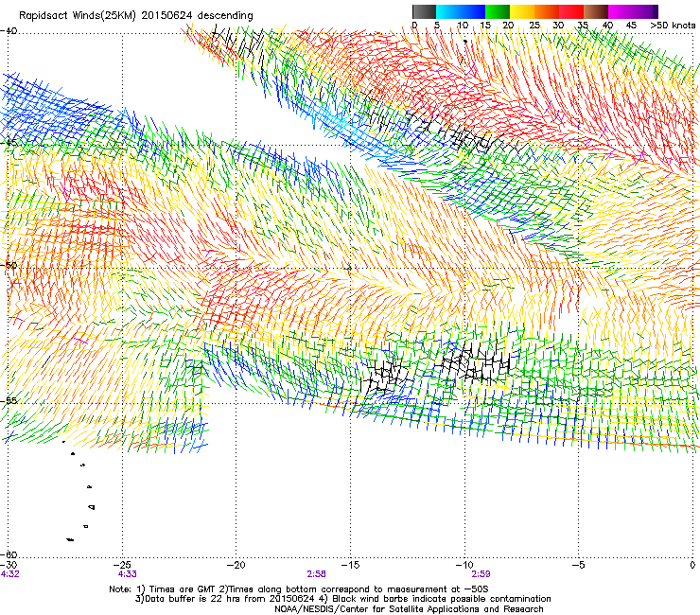
Task: Click the '35' label under the color legend
Action: pos(583,26)
